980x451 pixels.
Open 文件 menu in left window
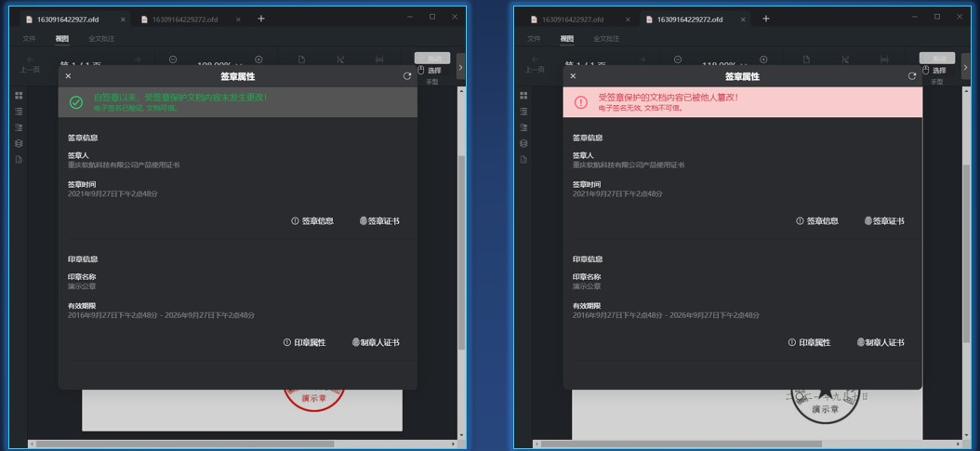point(30,39)
